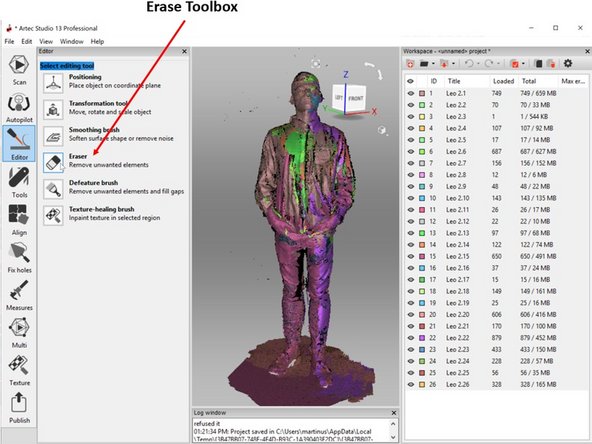Click the color swatch of Leo 2.23
592x444 pixels.
point(422,350)
